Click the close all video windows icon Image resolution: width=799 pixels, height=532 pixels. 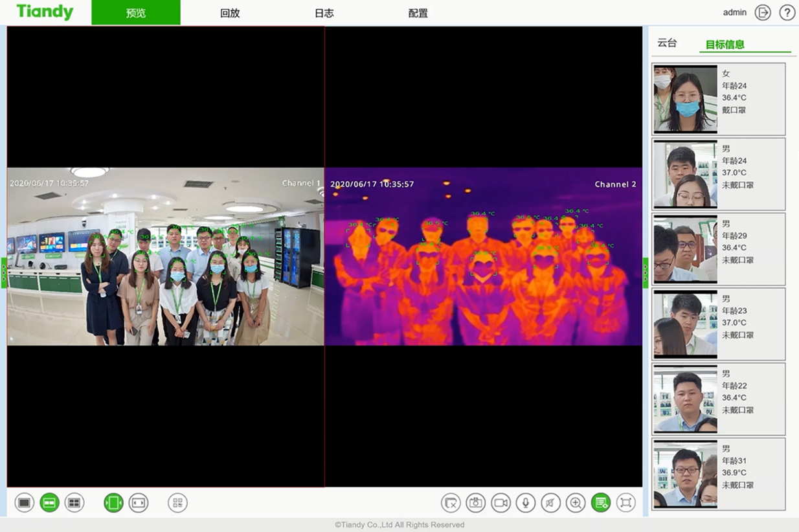pyautogui.click(x=451, y=503)
